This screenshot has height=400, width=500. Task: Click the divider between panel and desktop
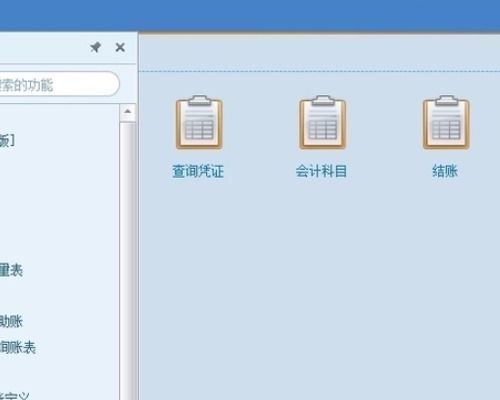138,217
